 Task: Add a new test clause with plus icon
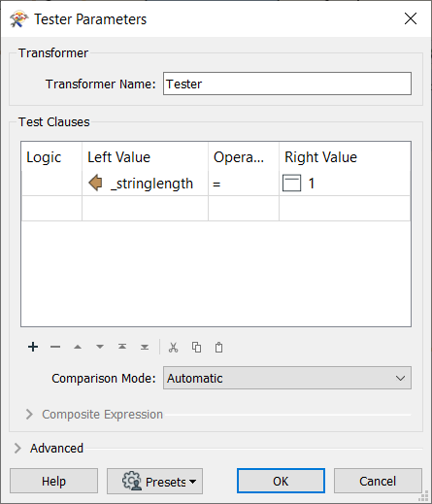33,347
